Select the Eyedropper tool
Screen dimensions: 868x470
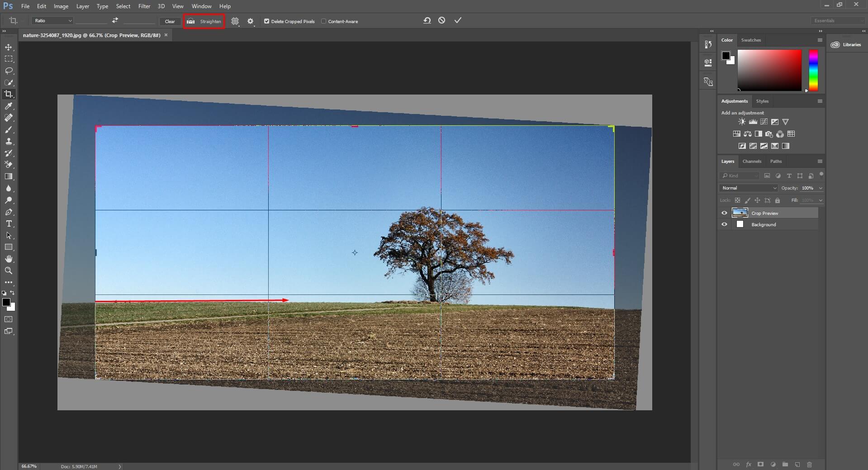tap(9, 106)
